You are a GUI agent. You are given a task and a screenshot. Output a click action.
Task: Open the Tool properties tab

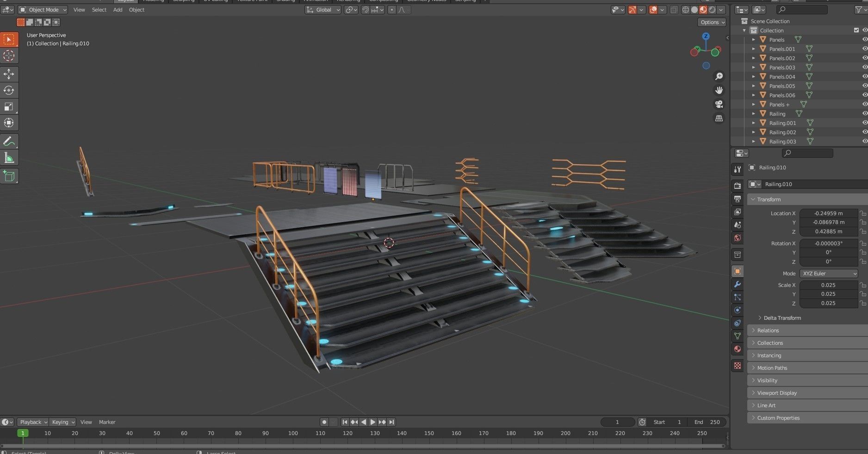click(x=738, y=169)
